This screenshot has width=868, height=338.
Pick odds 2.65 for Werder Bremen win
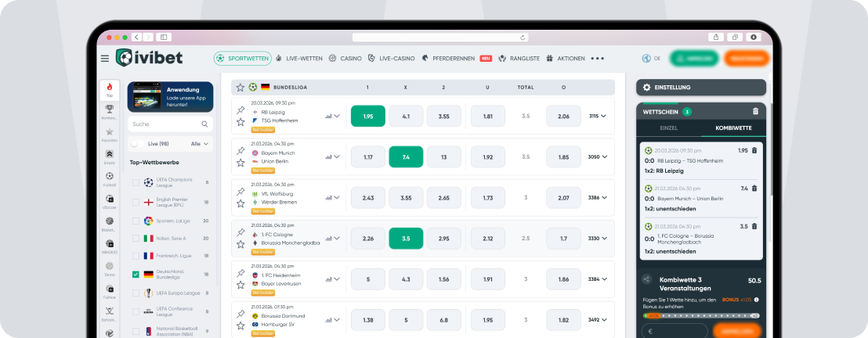tap(443, 197)
